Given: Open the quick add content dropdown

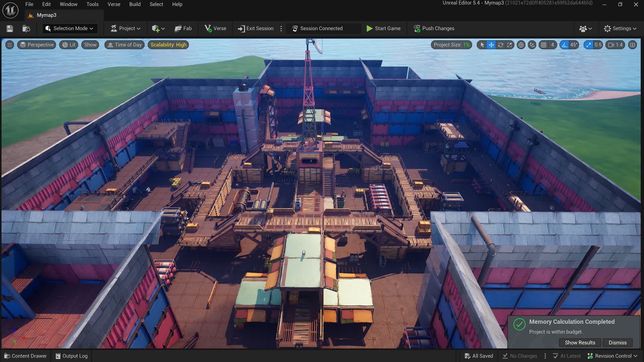Looking at the screenshot, I should click(158, 28).
